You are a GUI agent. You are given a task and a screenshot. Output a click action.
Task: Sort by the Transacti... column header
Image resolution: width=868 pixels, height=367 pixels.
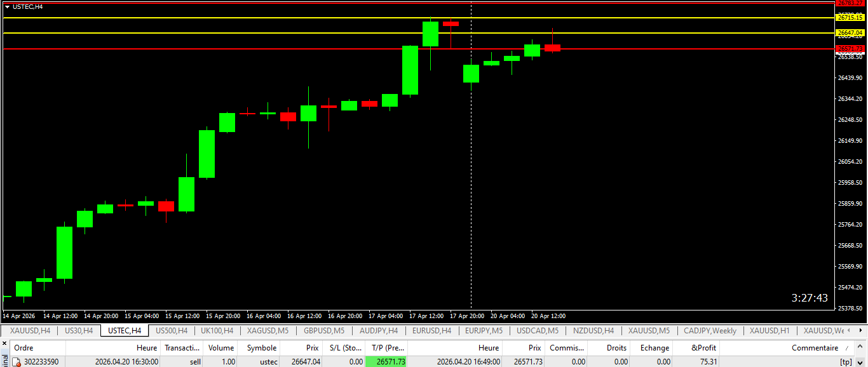[x=182, y=348]
